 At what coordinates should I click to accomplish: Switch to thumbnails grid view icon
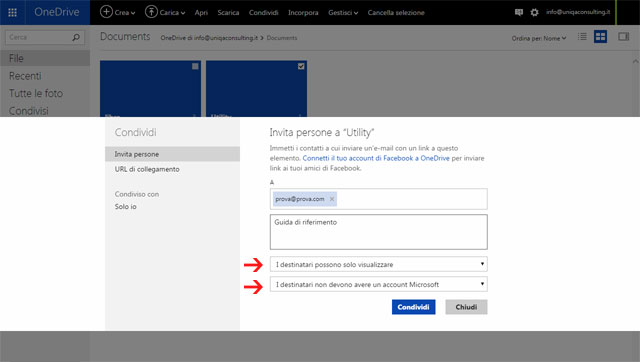tap(600, 37)
